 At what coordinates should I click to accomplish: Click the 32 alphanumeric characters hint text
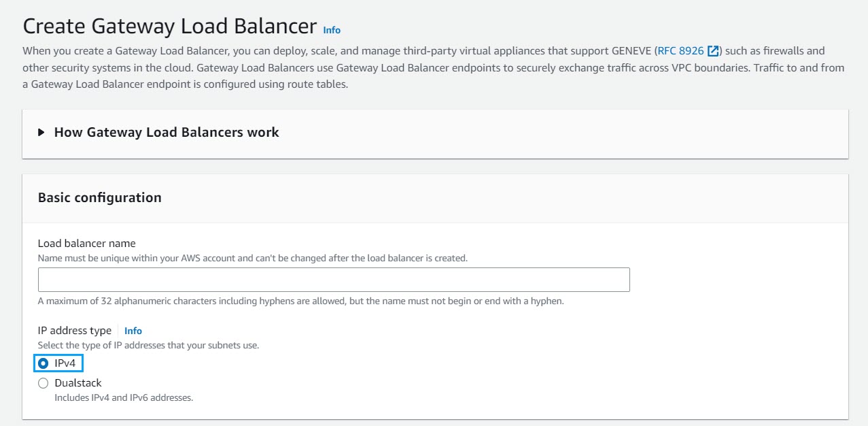[x=301, y=301]
